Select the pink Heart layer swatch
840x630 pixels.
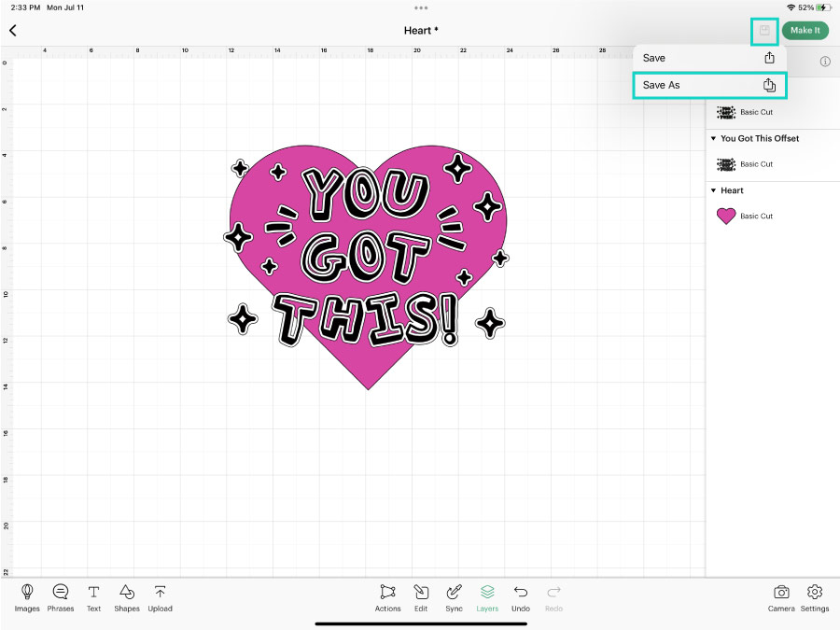pos(726,216)
